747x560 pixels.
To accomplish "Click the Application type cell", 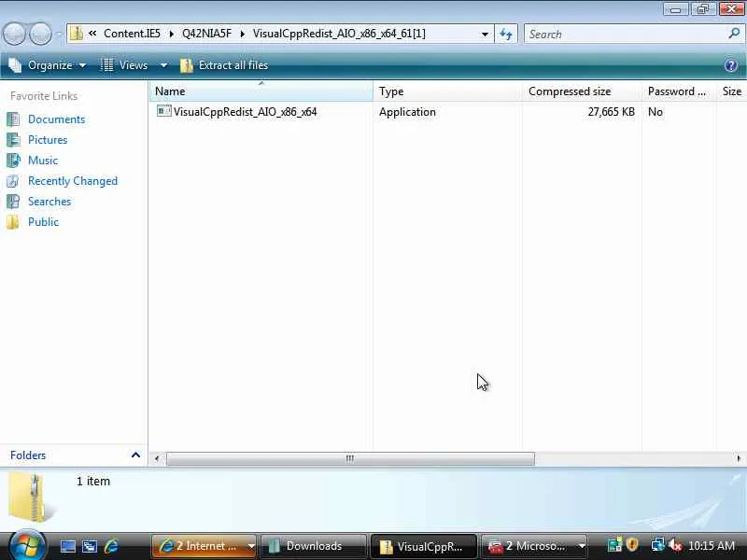I will [x=407, y=112].
